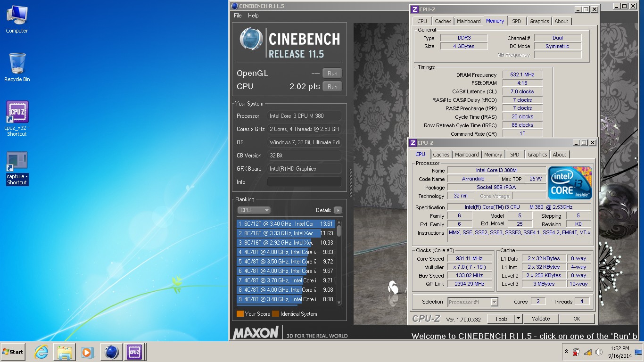Open the Help menu in Cinebench
Viewport: 644px width, 362px height.
click(253, 16)
